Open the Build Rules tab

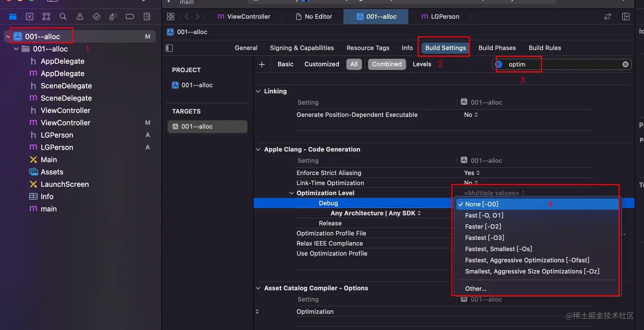click(545, 48)
